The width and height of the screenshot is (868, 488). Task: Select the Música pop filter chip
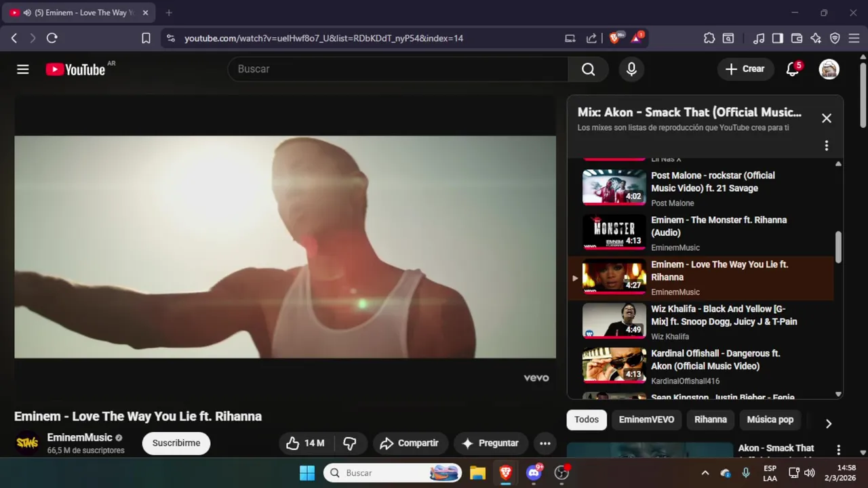coord(770,420)
